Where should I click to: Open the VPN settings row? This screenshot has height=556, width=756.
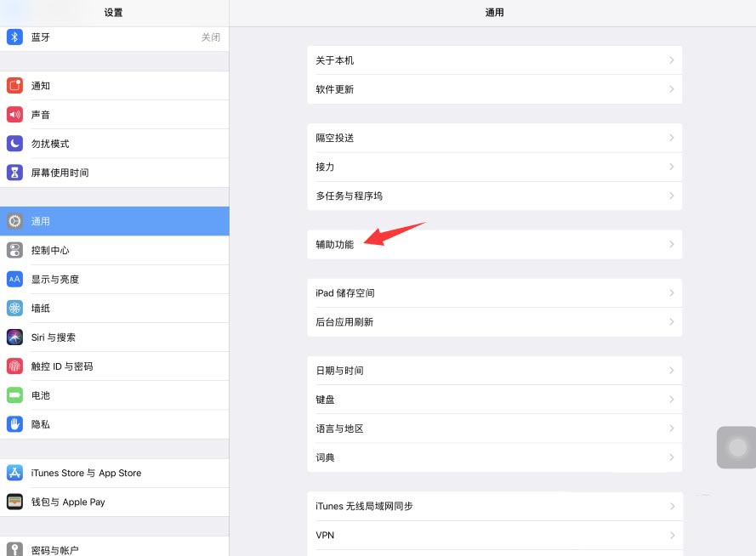pos(495,535)
